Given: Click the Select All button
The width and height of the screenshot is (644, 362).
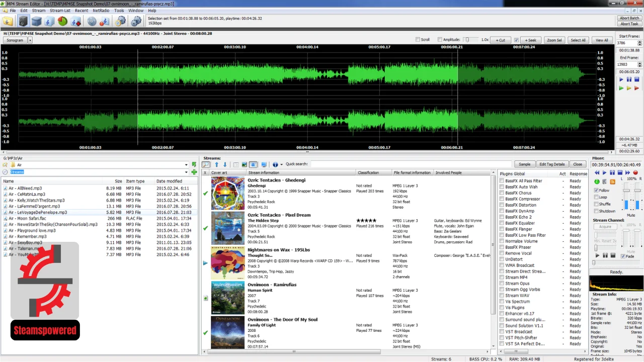Looking at the screenshot, I should click(578, 40).
